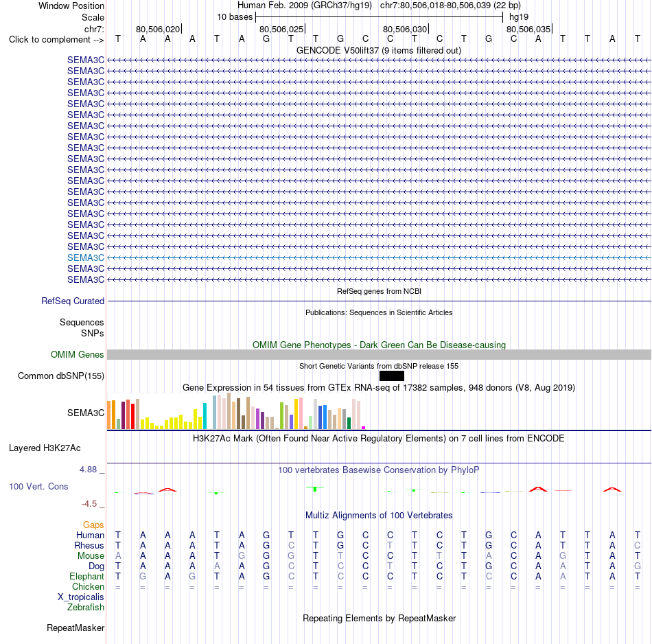Click the Sequences track label
This screenshot has height=644, width=652.
click(x=82, y=323)
